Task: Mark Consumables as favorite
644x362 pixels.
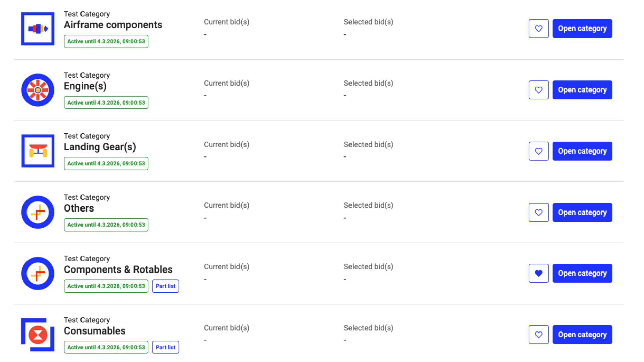Action: (x=538, y=335)
